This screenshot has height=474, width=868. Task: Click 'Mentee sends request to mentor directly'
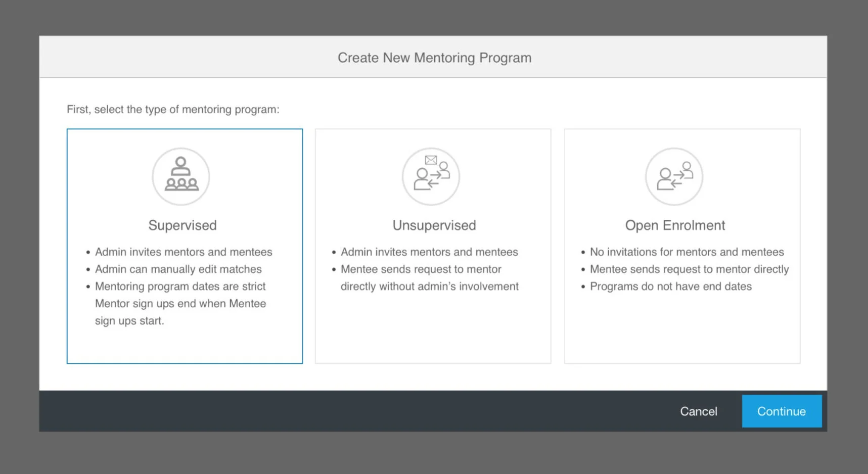point(690,269)
